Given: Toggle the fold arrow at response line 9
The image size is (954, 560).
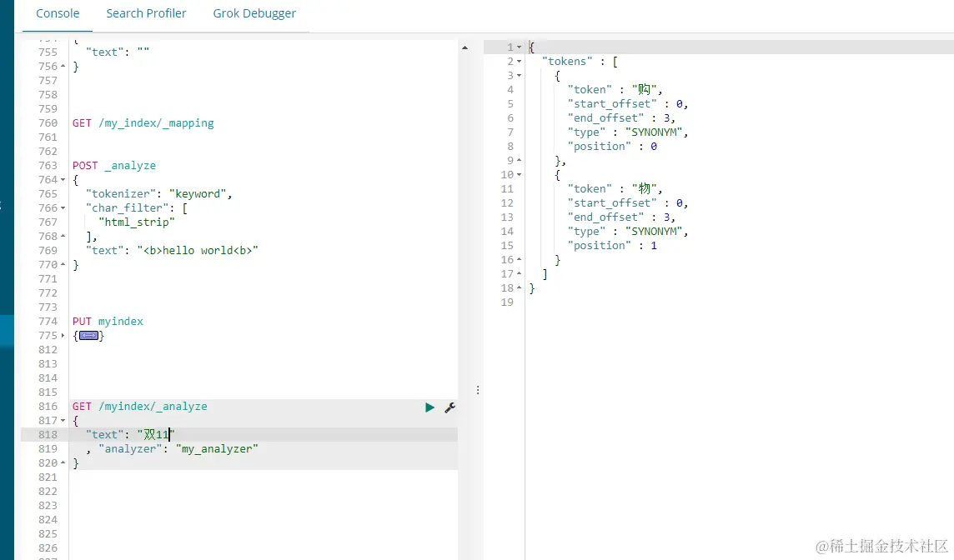Looking at the screenshot, I should (519, 161).
